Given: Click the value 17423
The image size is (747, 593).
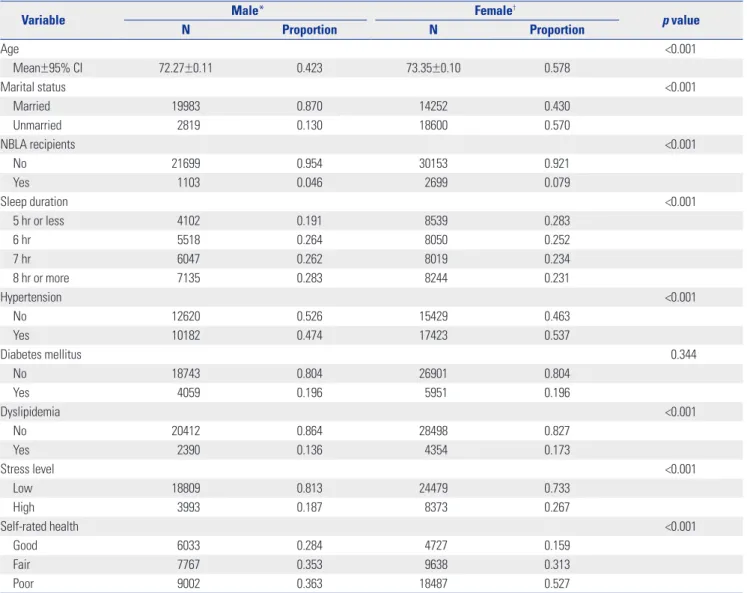Looking at the screenshot, I should [x=433, y=335].
